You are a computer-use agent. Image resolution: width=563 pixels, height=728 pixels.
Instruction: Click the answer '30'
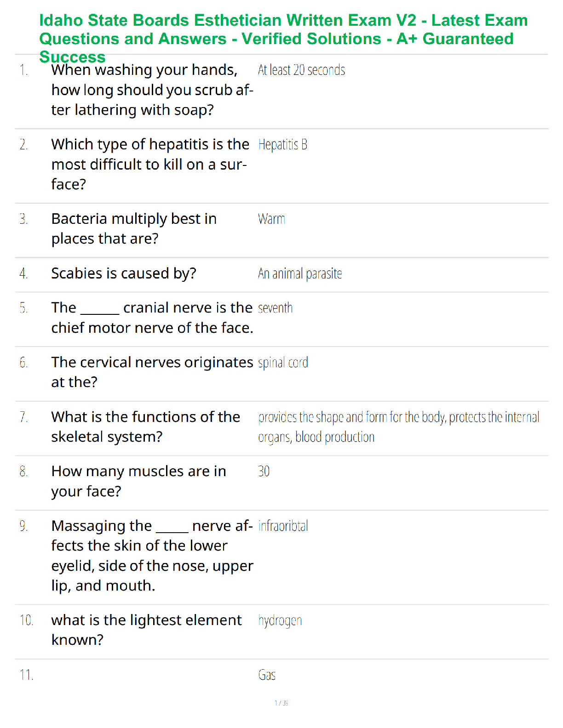pyautogui.click(x=264, y=471)
